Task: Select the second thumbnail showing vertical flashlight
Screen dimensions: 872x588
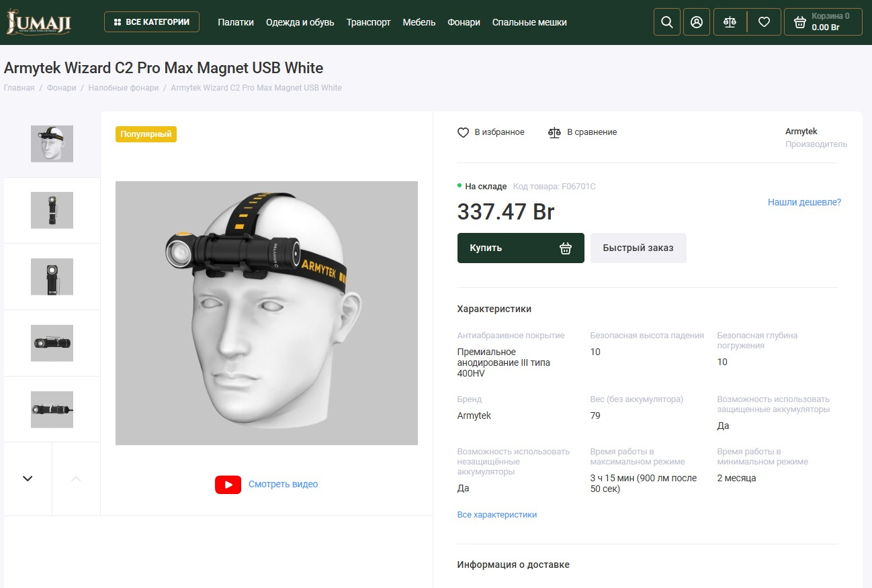Action: point(52,210)
